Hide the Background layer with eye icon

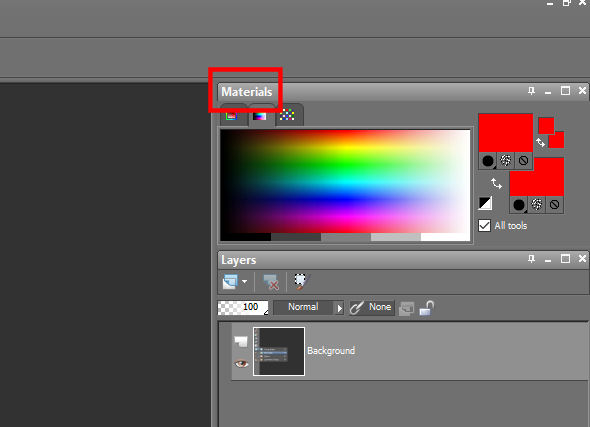coord(241,363)
